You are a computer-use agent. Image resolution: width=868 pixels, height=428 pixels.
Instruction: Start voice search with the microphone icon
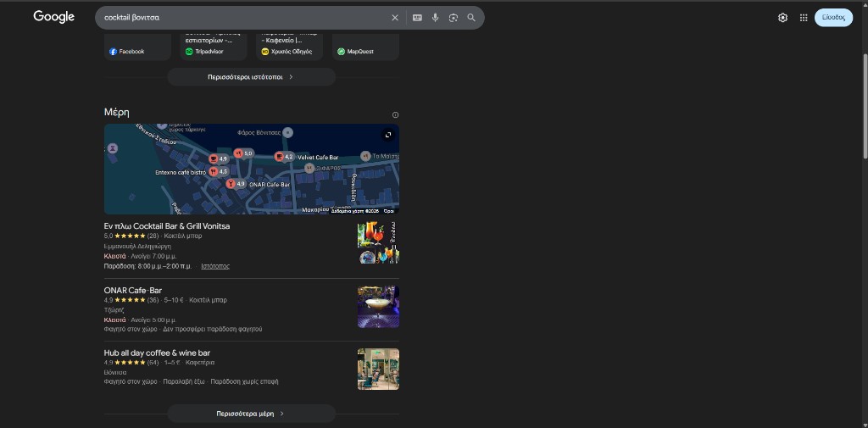(x=435, y=18)
